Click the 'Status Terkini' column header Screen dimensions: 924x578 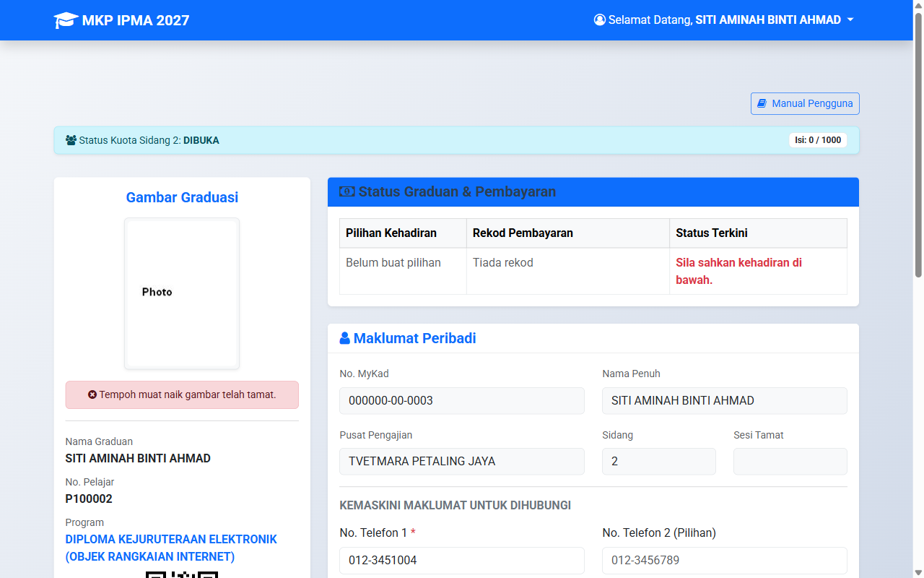[758, 233]
